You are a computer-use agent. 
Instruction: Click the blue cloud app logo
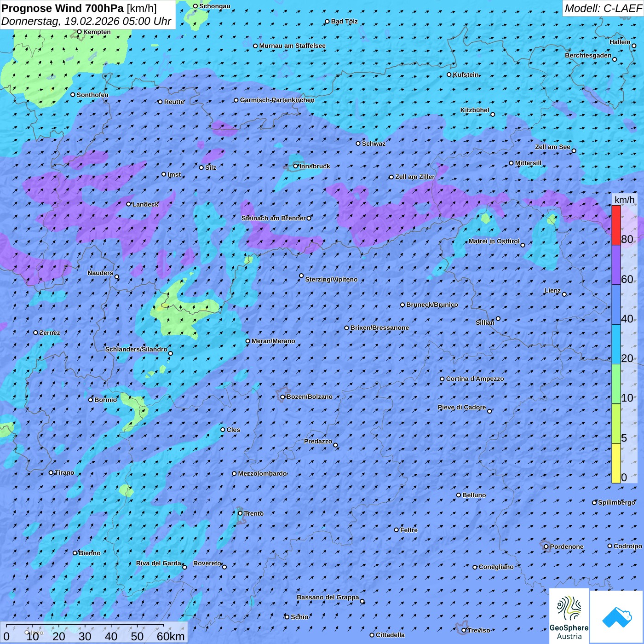click(616, 617)
